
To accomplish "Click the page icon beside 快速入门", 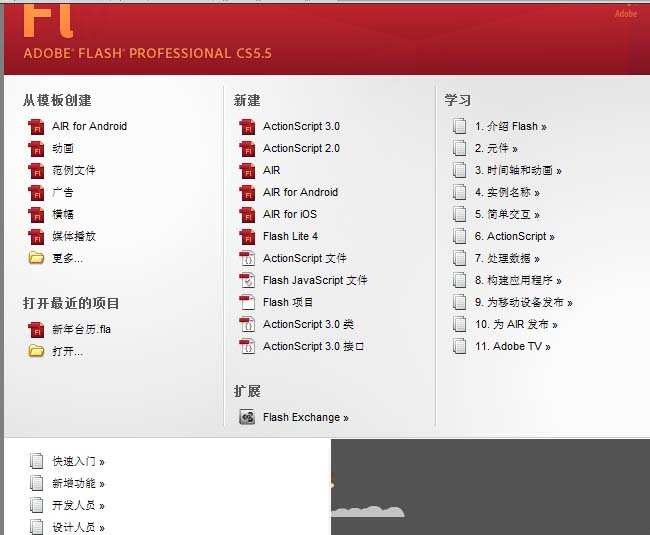I will 36,461.
